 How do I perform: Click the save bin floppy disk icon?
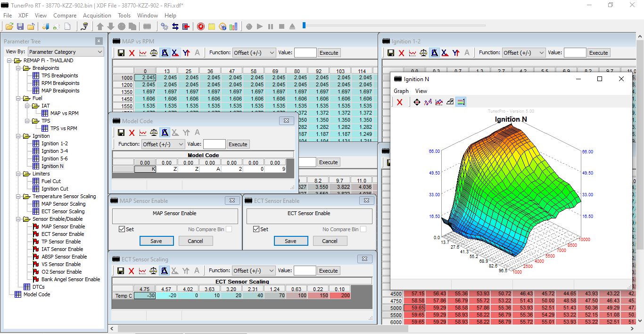(20, 26)
